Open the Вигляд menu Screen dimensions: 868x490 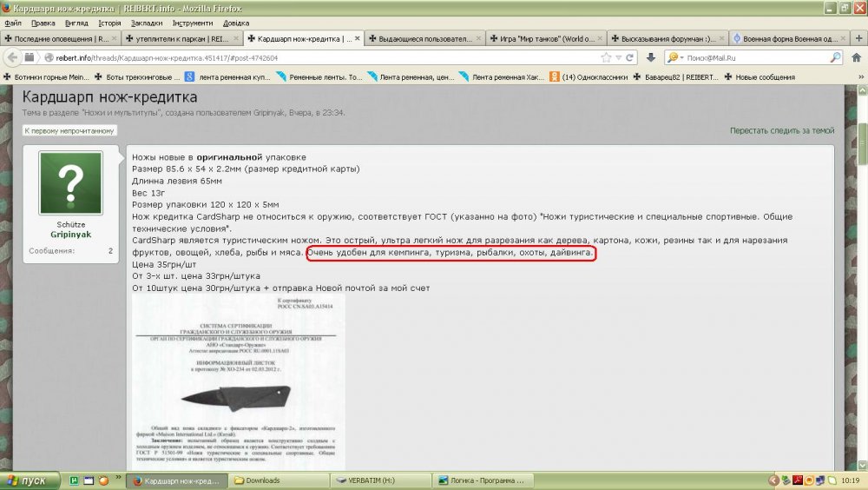(x=76, y=23)
